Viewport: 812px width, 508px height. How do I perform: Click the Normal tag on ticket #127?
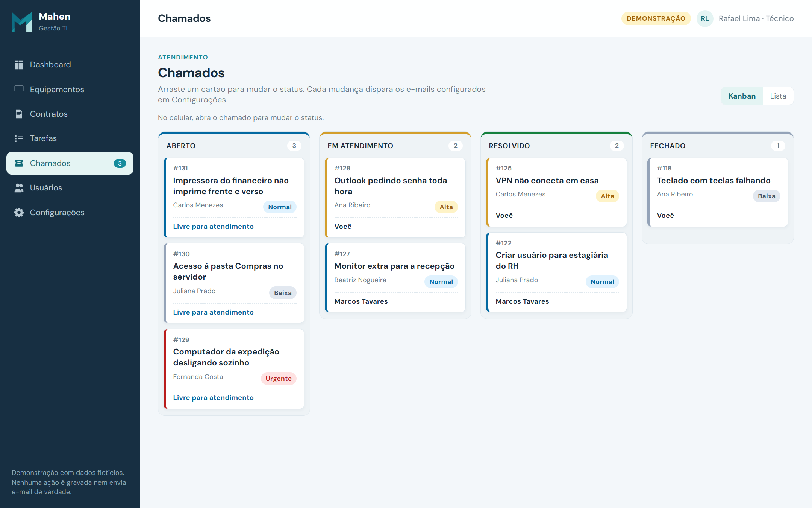click(x=441, y=282)
